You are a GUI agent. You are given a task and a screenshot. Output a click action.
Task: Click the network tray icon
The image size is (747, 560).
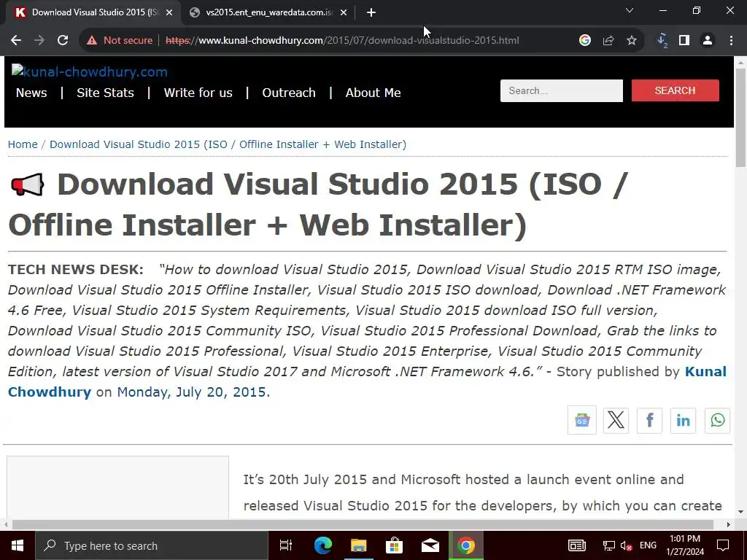(608, 545)
